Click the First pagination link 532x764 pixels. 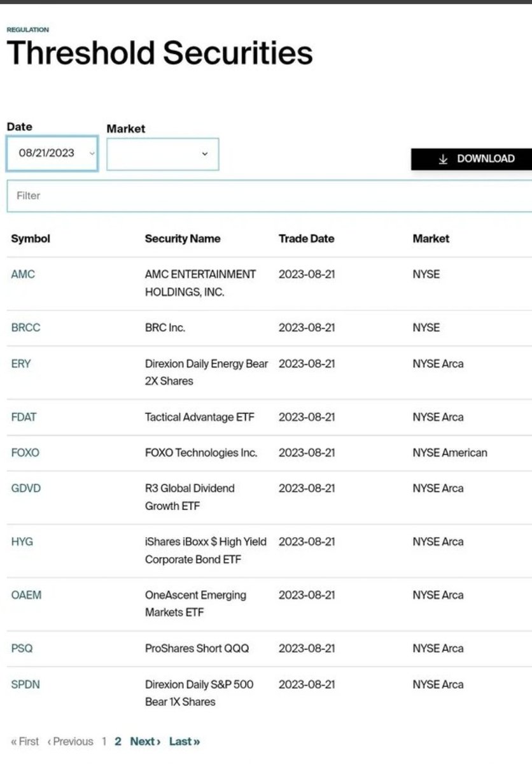25,741
